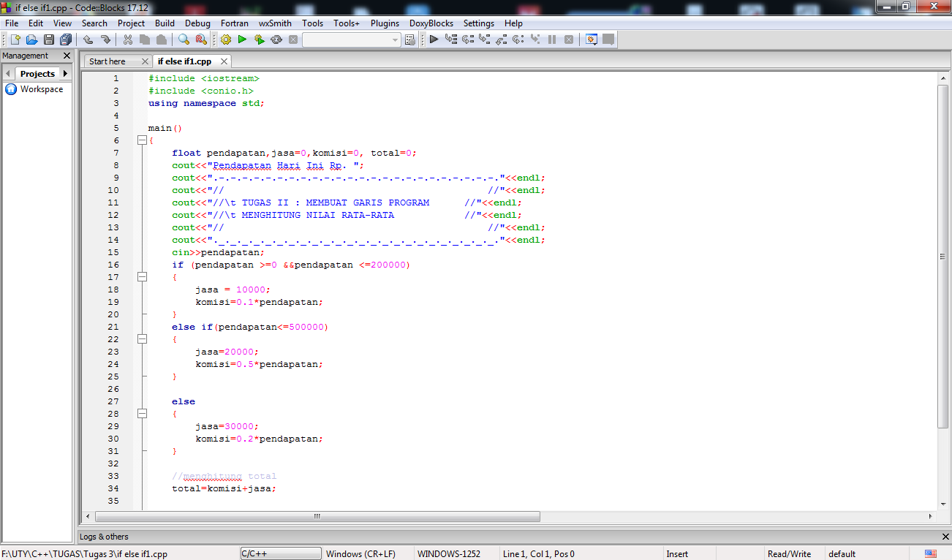Click the Step out debug icon
Screen dimensions: 952x560
coord(502,39)
